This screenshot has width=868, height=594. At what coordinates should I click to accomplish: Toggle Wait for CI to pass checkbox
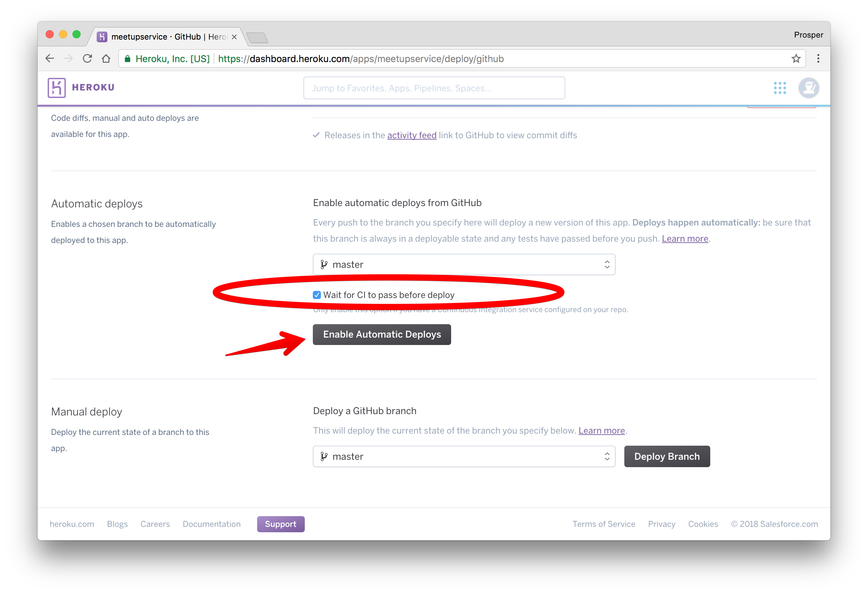(317, 295)
